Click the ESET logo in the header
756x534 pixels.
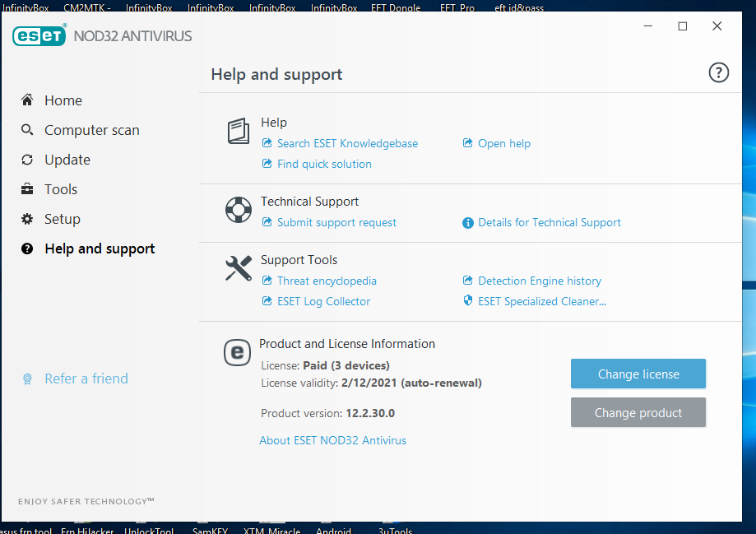pyautogui.click(x=39, y=35)
